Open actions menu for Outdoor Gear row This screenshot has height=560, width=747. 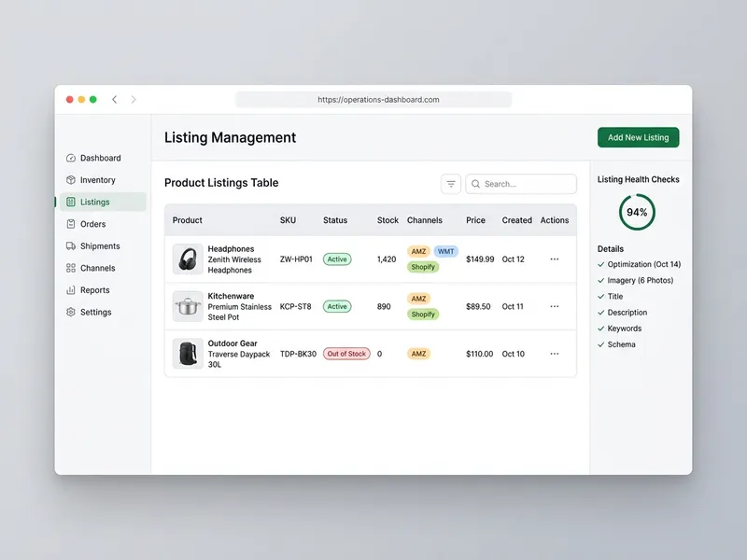coord(555,354)
